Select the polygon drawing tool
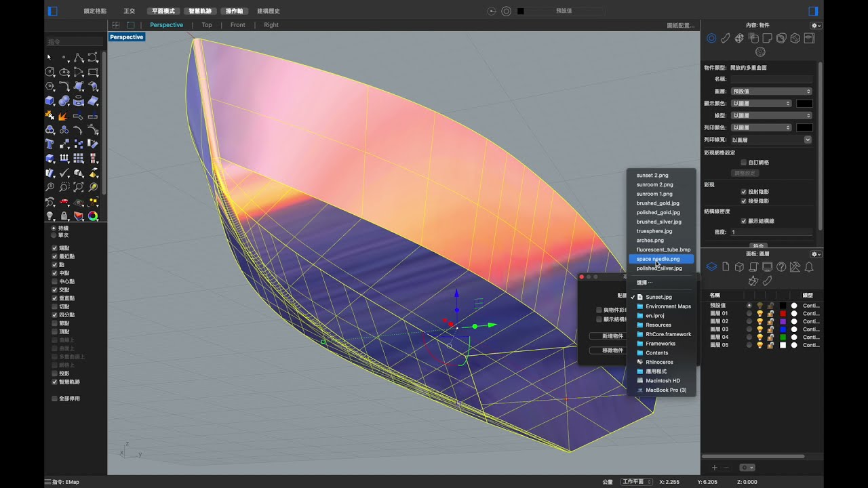868x488 pixels. pyautogui.click(x=49, y=85)
